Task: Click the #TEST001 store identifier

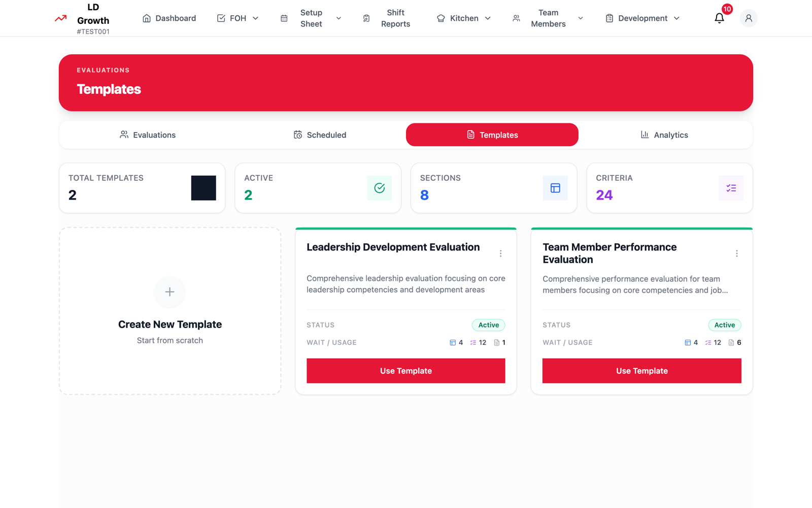Action: pyautogui.click(x=93, y=31)
